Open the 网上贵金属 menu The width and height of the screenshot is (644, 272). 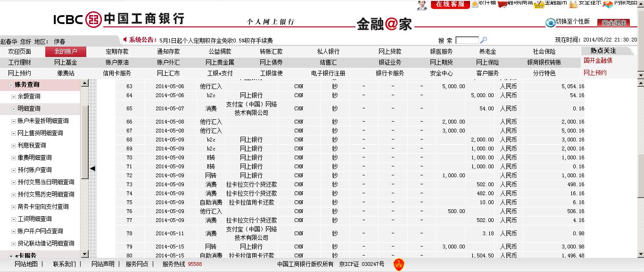(220, 62)
